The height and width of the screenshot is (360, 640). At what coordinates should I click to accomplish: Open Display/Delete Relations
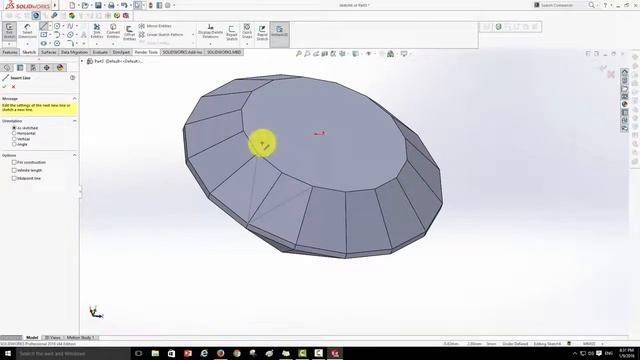click(211, 31)
